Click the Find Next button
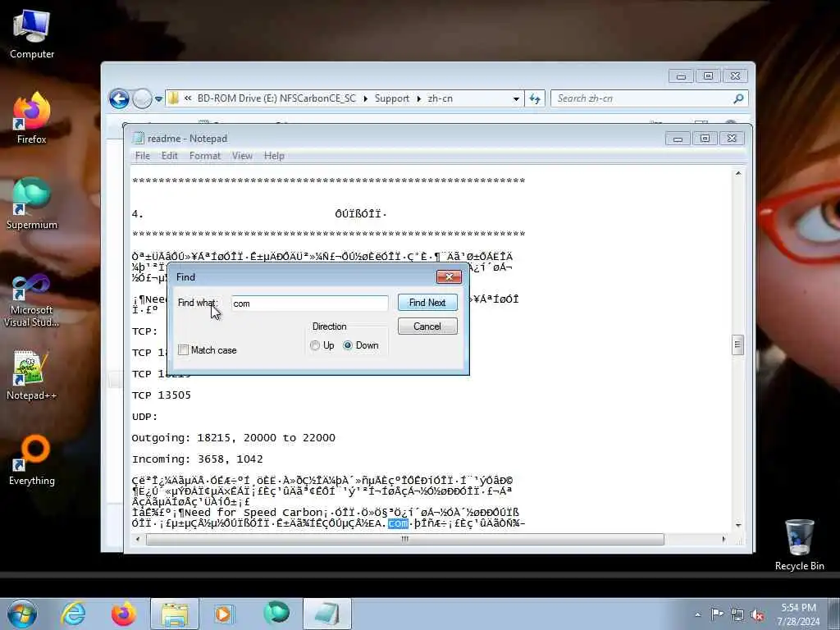840x630 pixels. click(x=427, y=303)
